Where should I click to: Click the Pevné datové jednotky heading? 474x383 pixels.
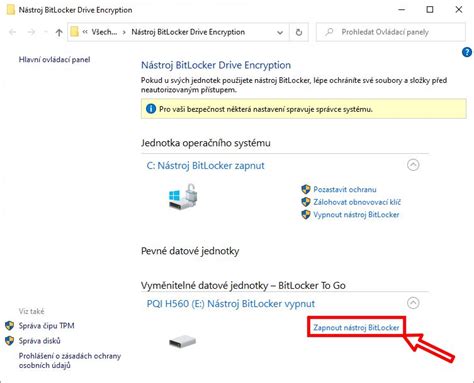pos(190,251)
